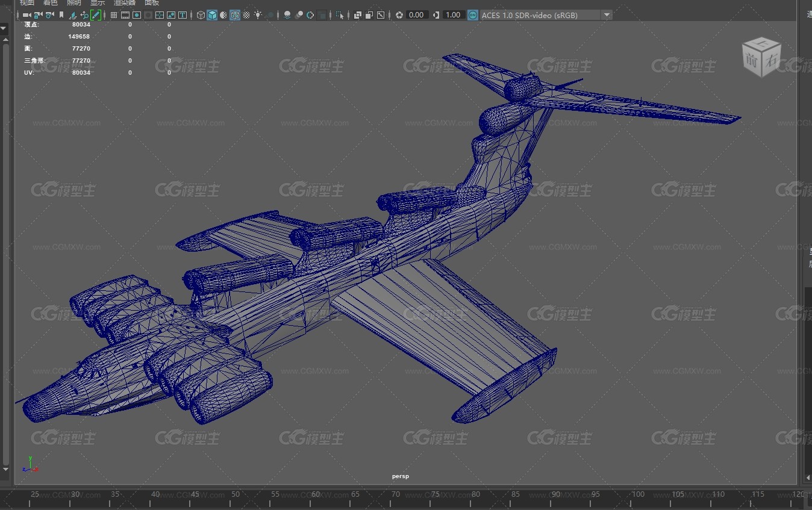Toggle the Safe Action icon
812x510 pixels.
(171, 15)
